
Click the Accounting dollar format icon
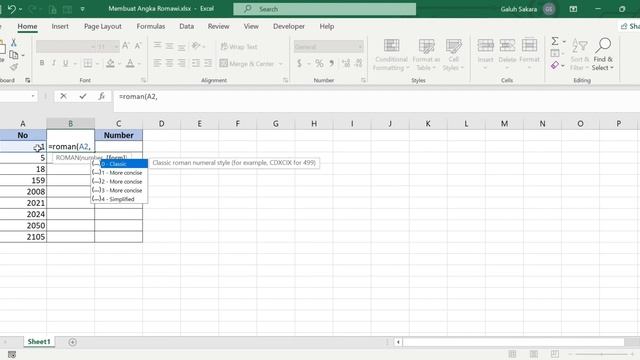[x=300, y=63]
